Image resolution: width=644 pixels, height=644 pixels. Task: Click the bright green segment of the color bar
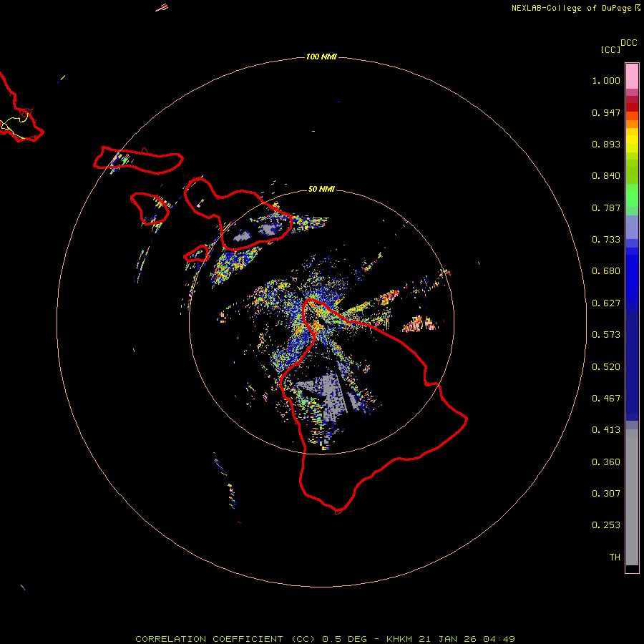click(632, 195)
